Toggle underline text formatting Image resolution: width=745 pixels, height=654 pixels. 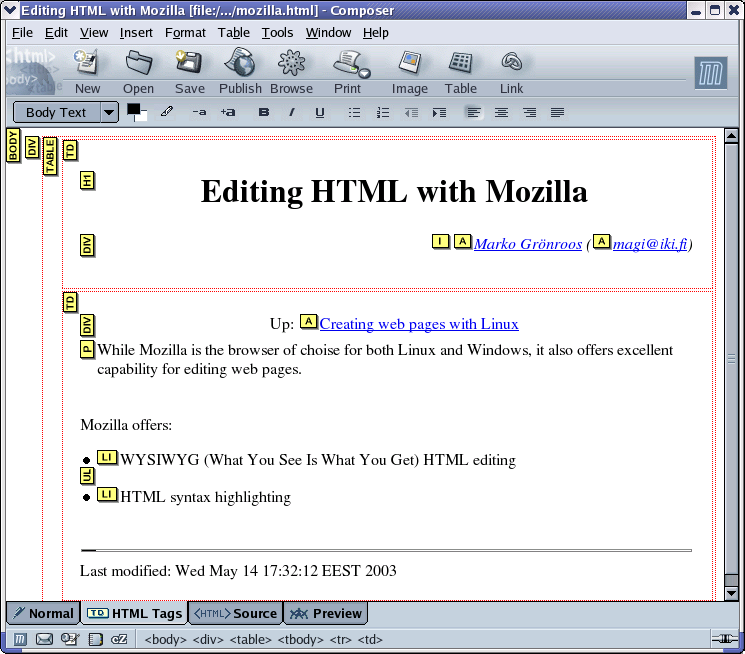coord(320,113)
